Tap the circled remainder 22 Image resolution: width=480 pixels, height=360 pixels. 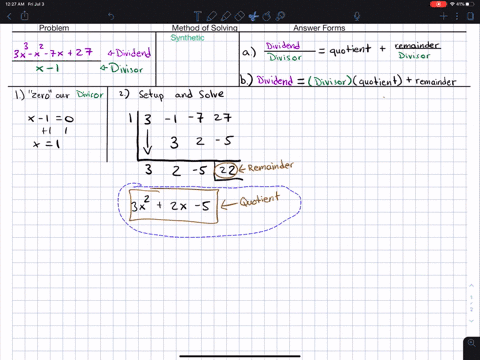click(x=227, y=170)
